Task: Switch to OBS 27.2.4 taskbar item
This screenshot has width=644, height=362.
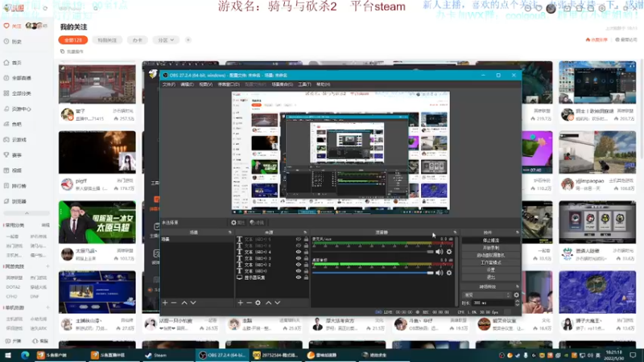Action: point(222,355)
